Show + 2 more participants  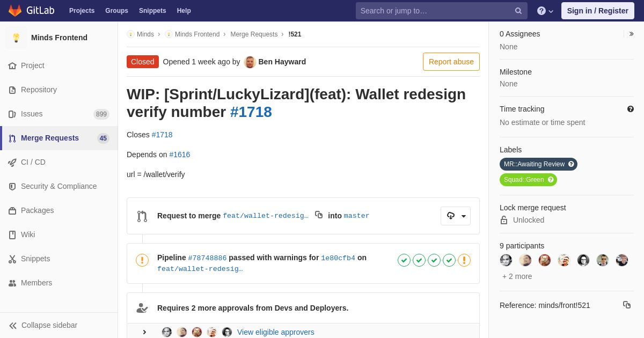tap(517, 276)
